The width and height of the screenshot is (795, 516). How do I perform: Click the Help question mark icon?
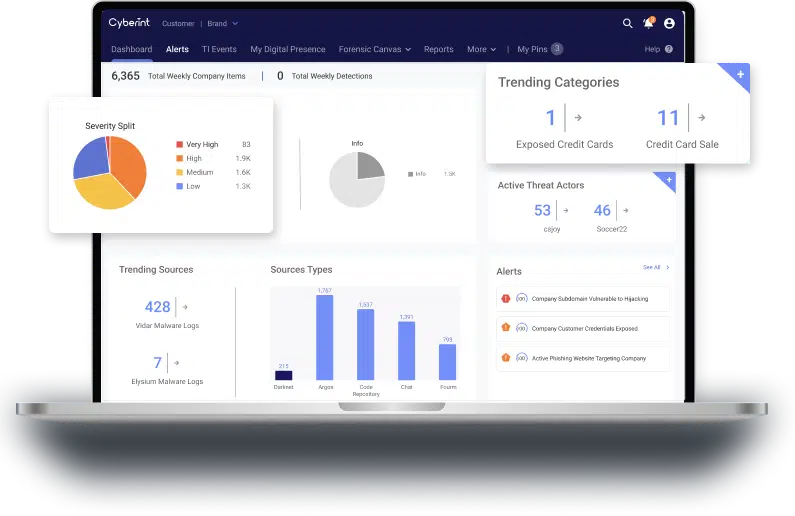click(668, 49)
